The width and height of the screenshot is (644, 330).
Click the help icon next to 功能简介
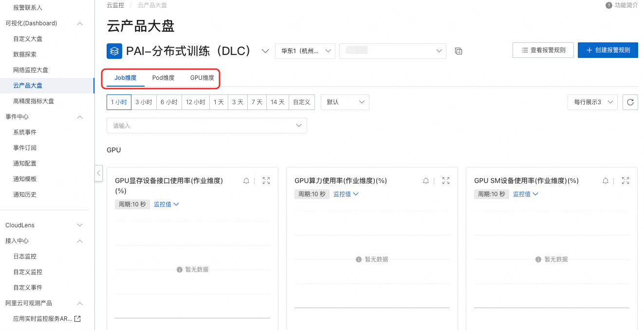609,5
